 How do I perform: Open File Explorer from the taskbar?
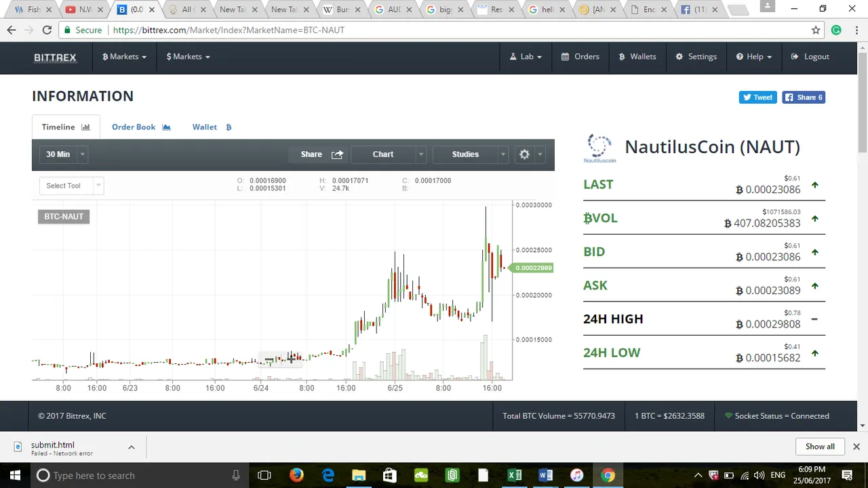tap(359, 475)
